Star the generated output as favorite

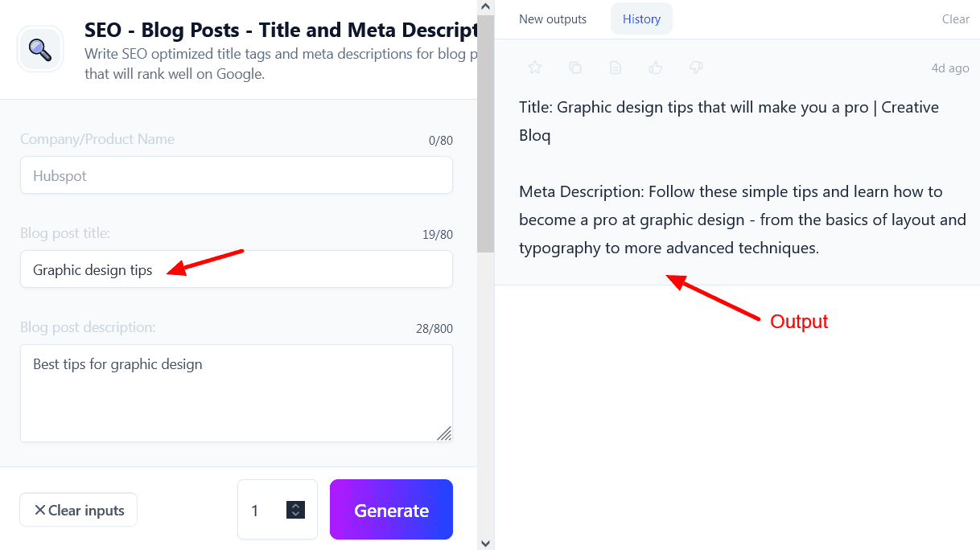535,68
